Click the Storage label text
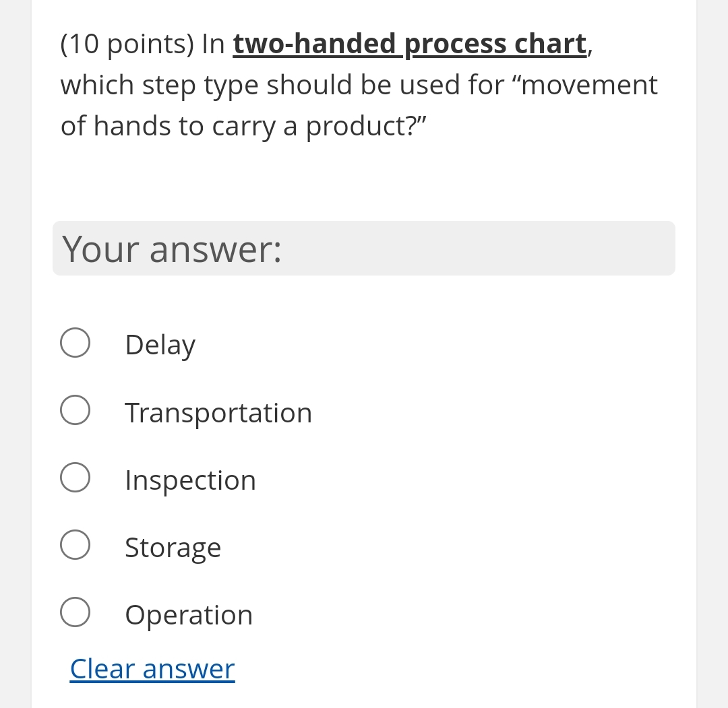The width and height of the screenshot is (728, 708). [173, 547]
